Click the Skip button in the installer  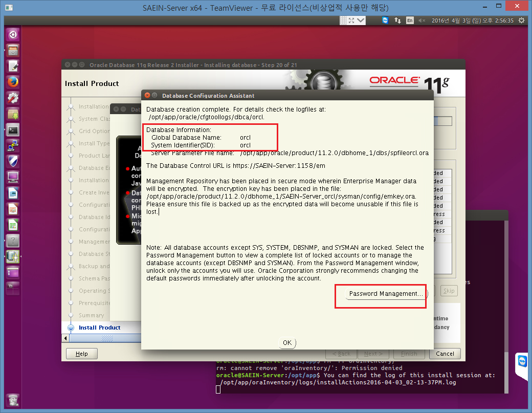pos(449,291)
